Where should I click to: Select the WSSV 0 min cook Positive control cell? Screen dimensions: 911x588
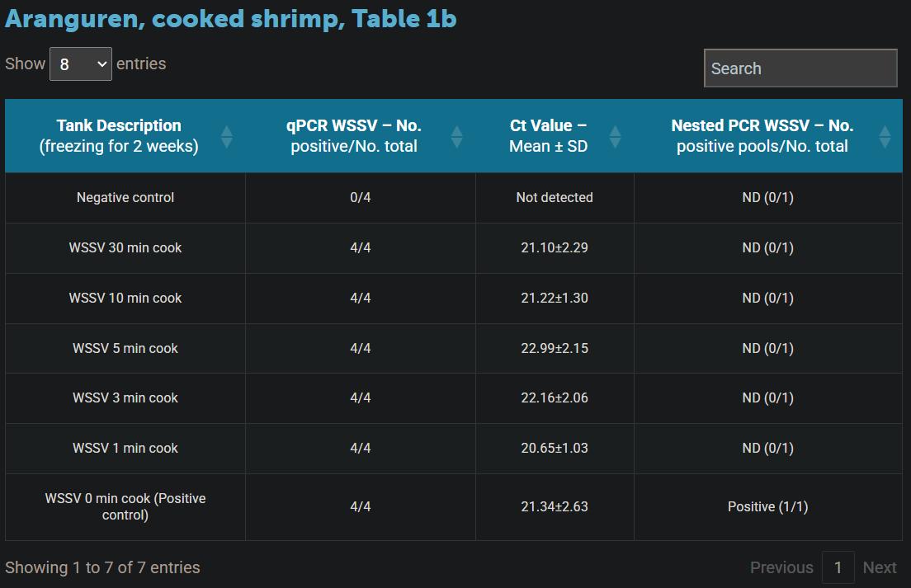125,507
